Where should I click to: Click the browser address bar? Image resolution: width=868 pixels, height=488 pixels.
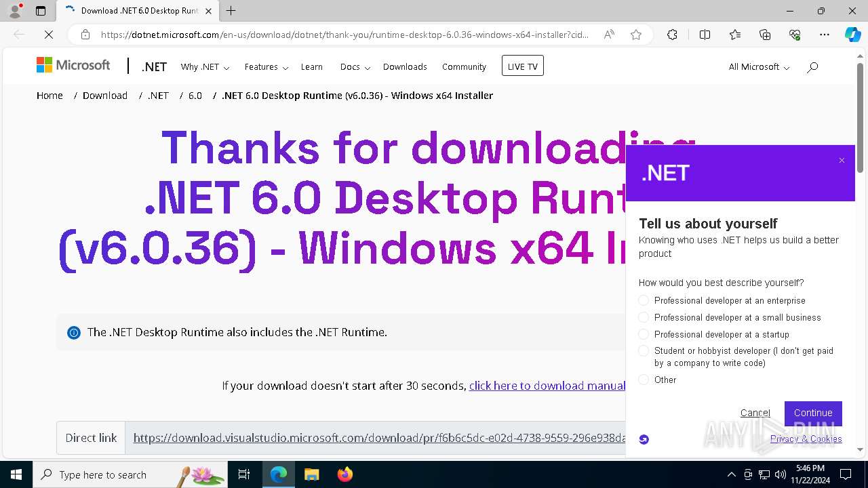(x=344, y=35)
